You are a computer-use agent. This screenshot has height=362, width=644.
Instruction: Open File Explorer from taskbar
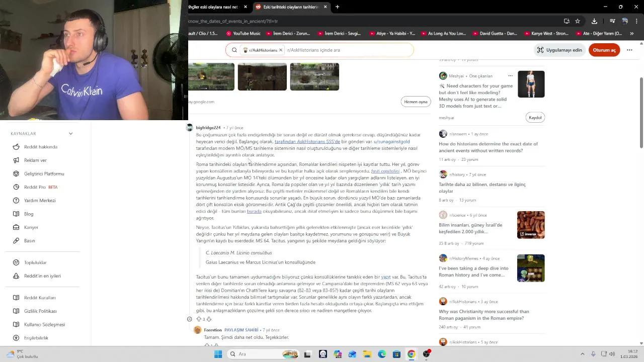coord(367,354)
